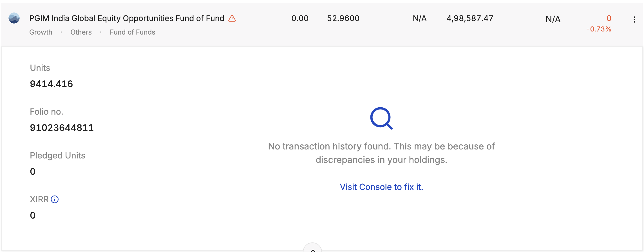This screenshot has height=252, width=644.
Task: Click the XIRR label text
Action: pos(39,199)
